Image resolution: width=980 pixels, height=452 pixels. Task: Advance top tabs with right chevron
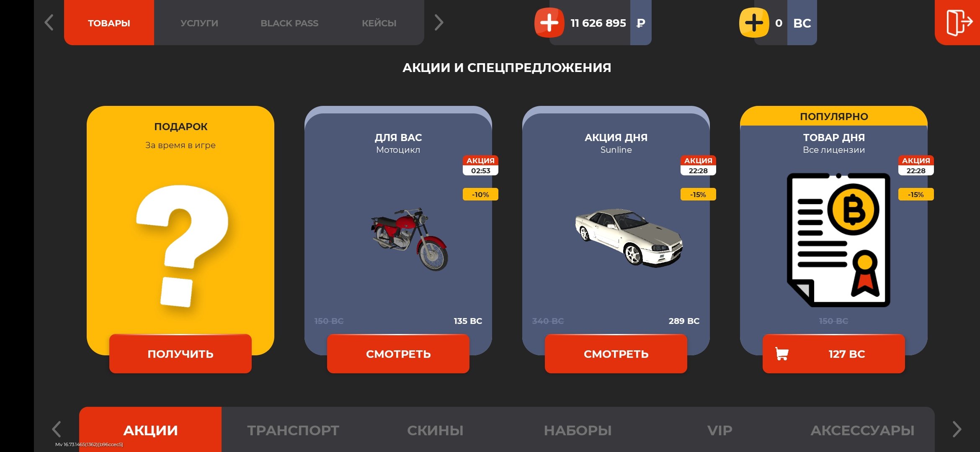[438, 23]
